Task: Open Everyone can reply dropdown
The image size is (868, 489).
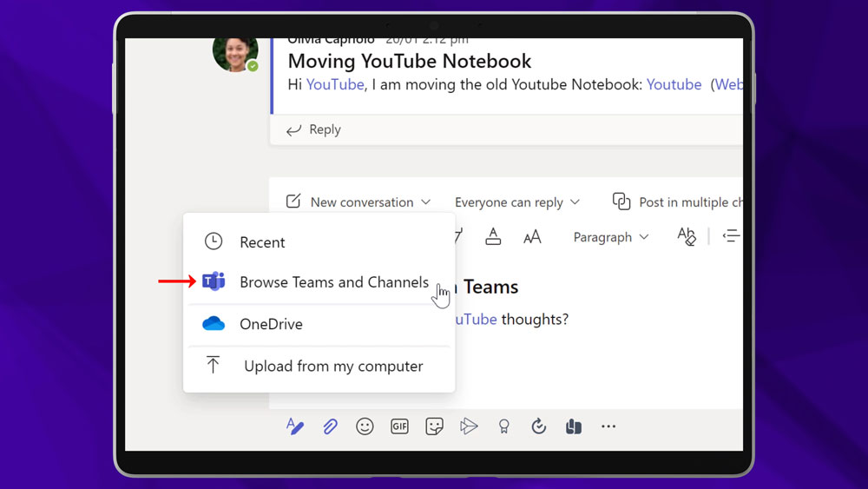Action: pyautogui.click(x=517, y=202)
